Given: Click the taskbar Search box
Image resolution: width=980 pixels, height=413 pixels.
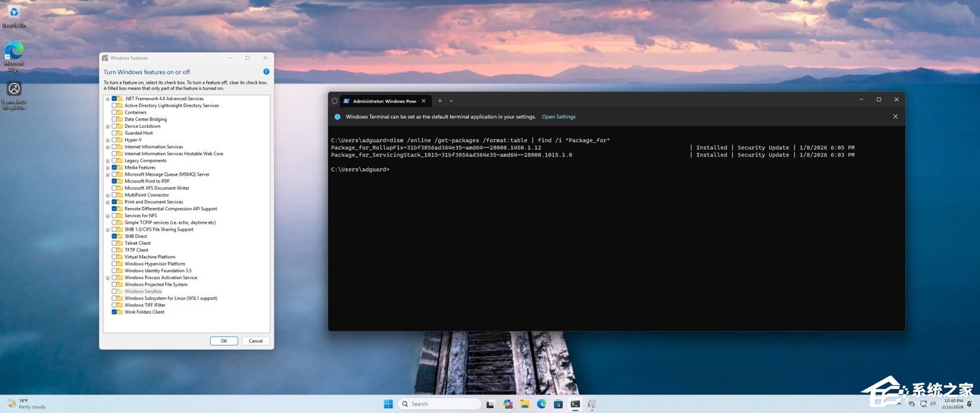Looking at the screenshot, I should 438,403.
